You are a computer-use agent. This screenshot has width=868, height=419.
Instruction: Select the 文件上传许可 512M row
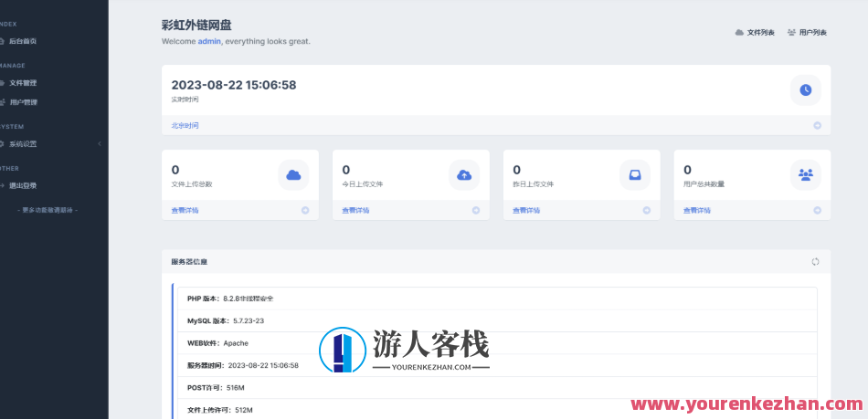497,409
